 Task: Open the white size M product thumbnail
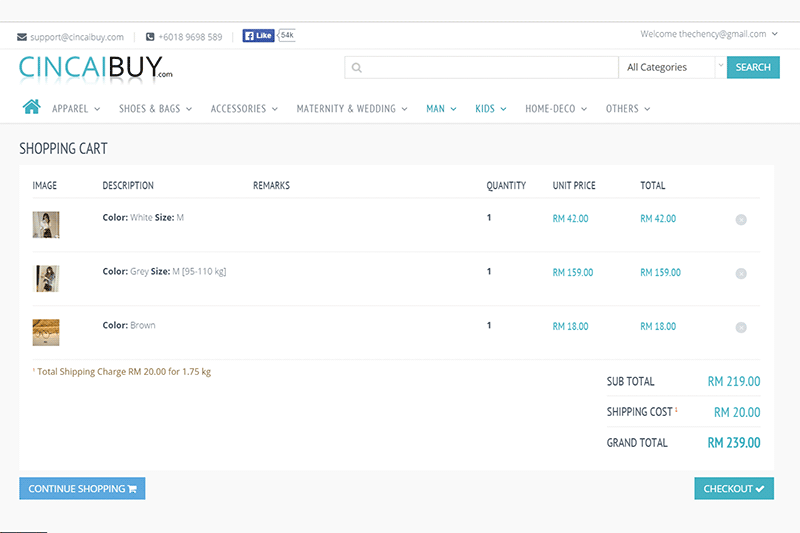46,225
